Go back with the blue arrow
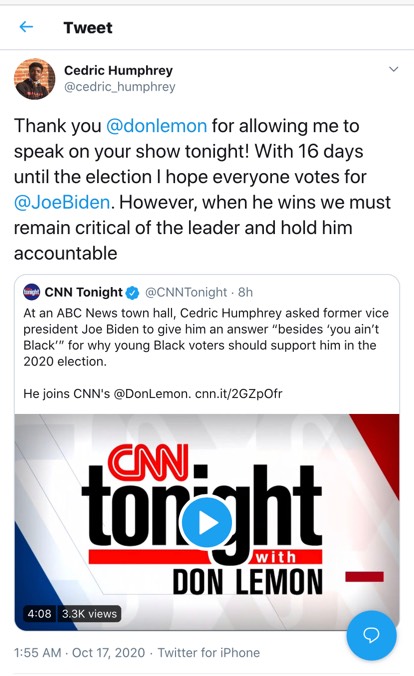Screen dimensions: 414x676 (26, 27)
